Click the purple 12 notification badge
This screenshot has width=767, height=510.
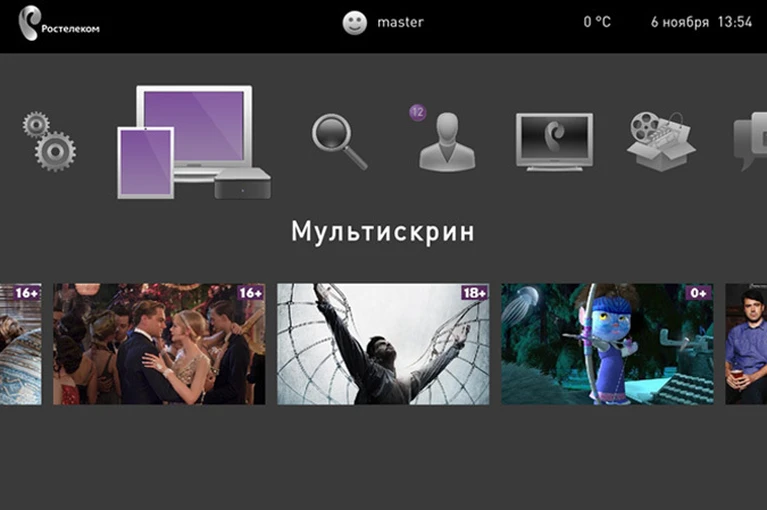[x=417, y=112]
